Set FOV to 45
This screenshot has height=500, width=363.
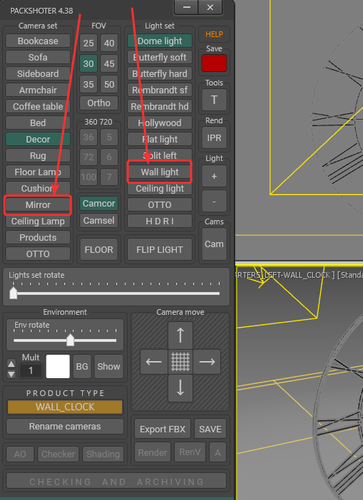click(x=109, y=64)
